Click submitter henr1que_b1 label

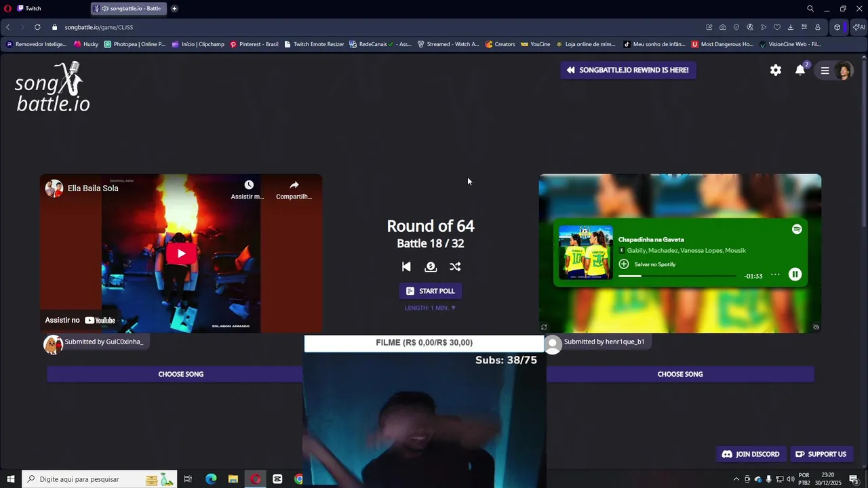604,342
